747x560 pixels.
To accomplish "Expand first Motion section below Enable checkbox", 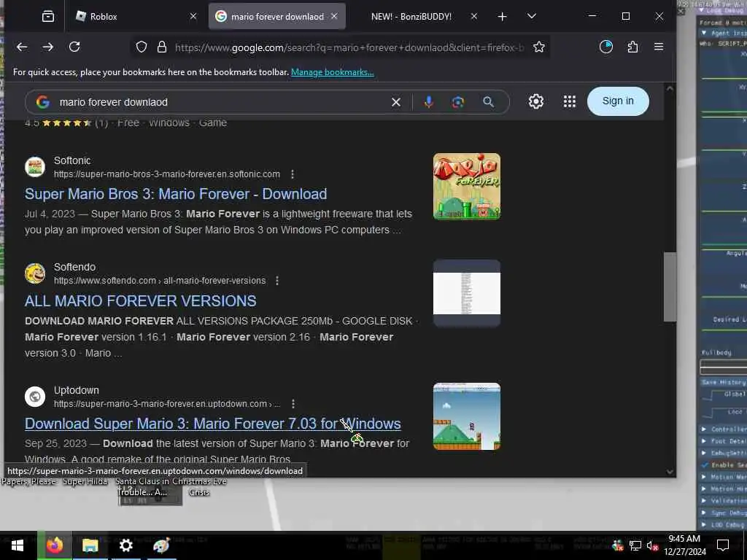I will tap(704, 477).
